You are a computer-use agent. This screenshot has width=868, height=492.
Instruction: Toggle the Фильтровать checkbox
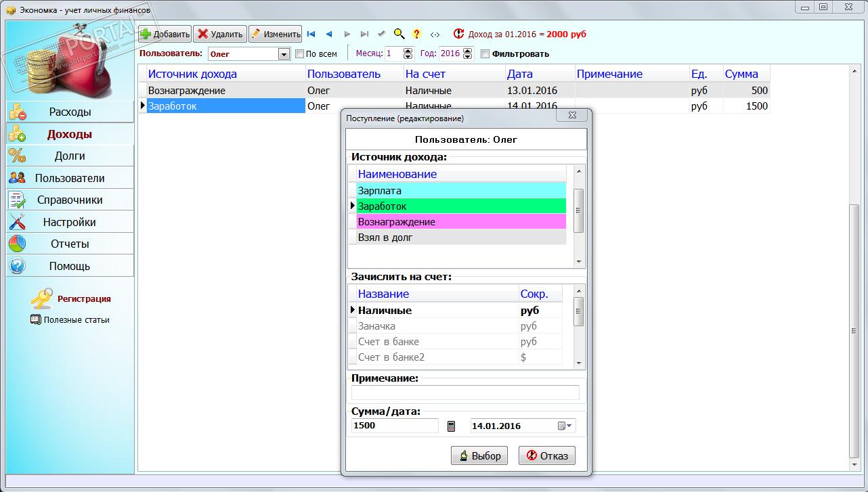click(x=485, y=54)
